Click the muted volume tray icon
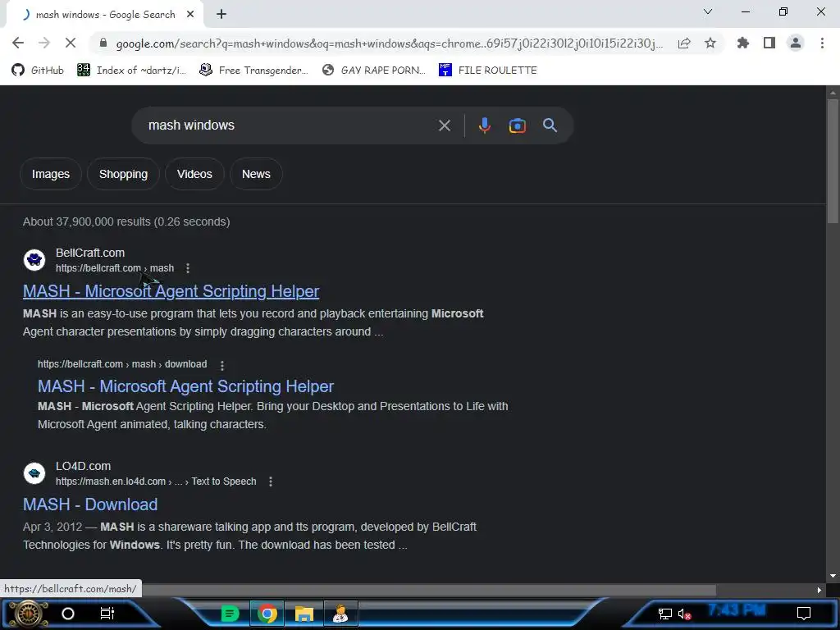This screenshot has width=840, height=630. pyautogui.click(x=684, y=614)
